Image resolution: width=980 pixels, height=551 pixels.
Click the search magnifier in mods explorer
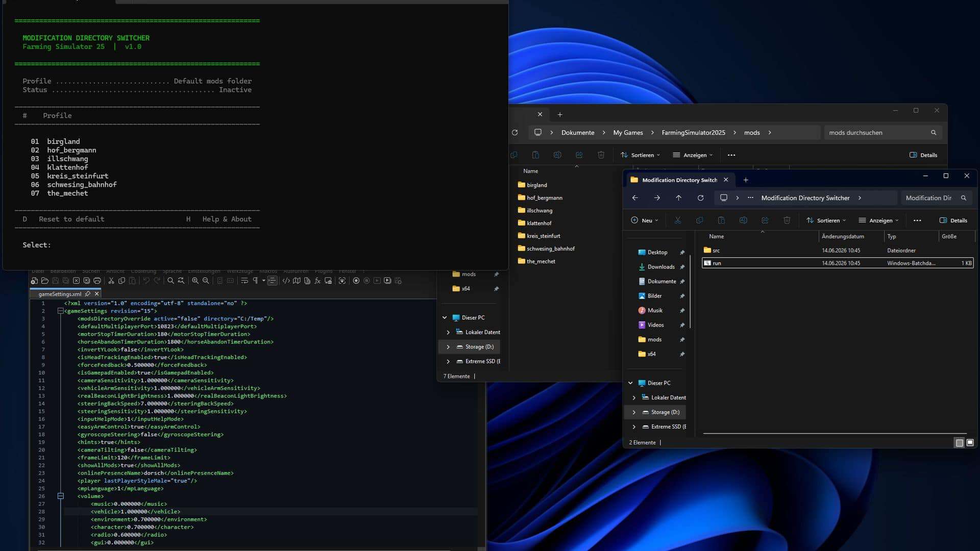[934, 133]
